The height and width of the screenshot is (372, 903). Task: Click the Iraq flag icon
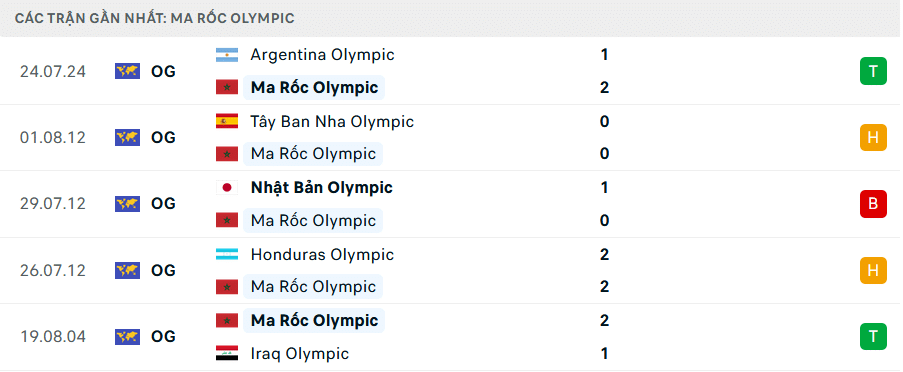coord(227,353)
